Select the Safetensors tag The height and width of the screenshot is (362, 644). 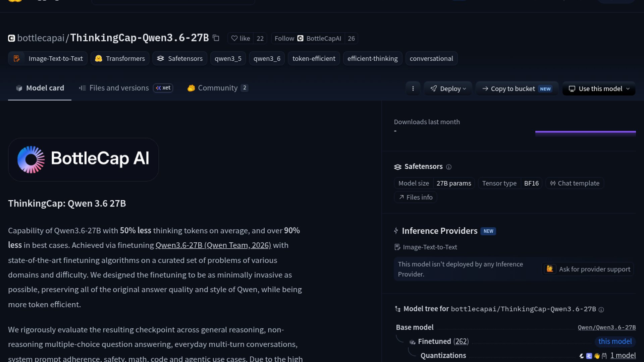[x=180, y=58]
